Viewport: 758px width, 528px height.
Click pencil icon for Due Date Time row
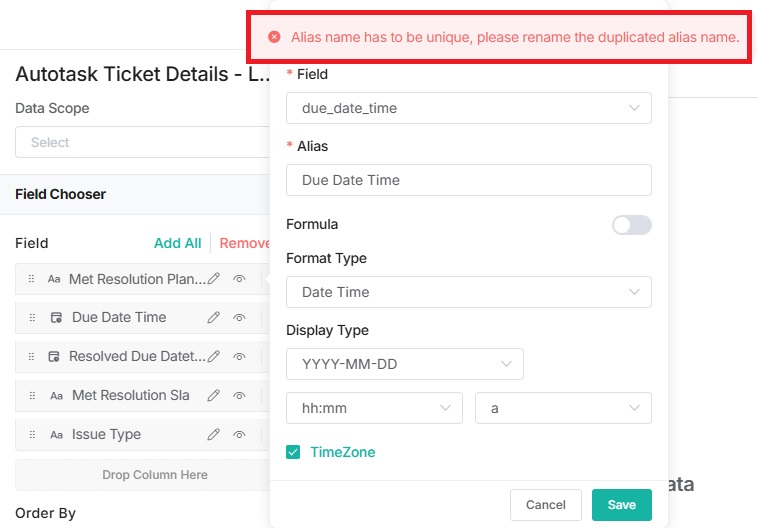(214, 318)
